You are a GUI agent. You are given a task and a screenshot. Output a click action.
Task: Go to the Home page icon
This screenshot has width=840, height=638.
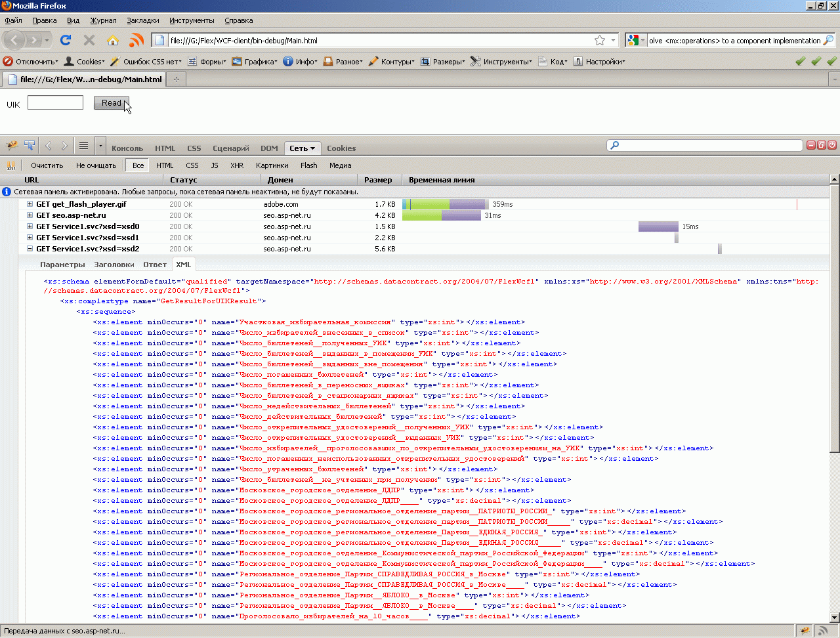pos(113,40)
